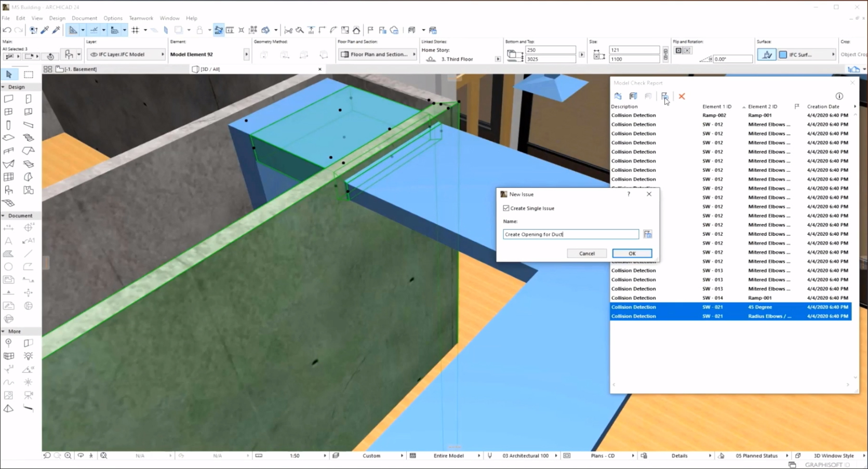Pick up parameters with eyedropper icon
The image size is (868, 469).
(45, 30)
